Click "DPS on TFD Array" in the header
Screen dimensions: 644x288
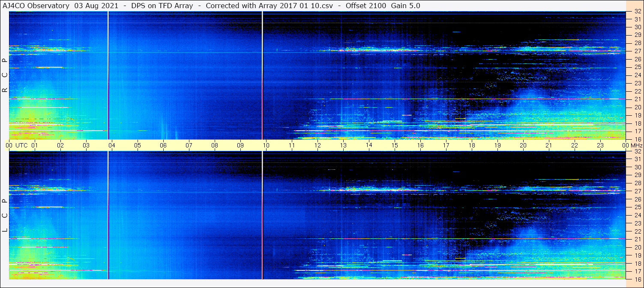click(x=162, y=6)
